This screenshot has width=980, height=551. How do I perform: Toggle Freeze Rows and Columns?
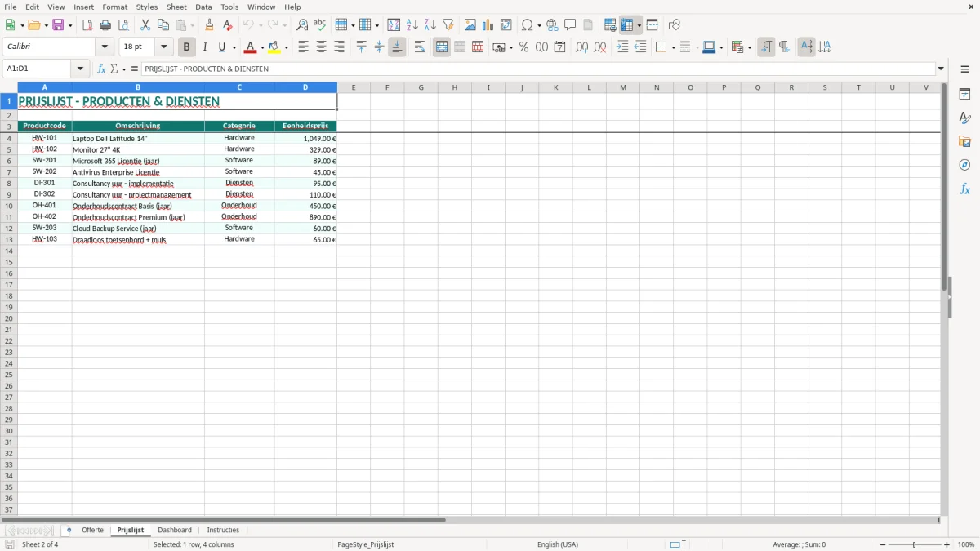click(627, 25)
